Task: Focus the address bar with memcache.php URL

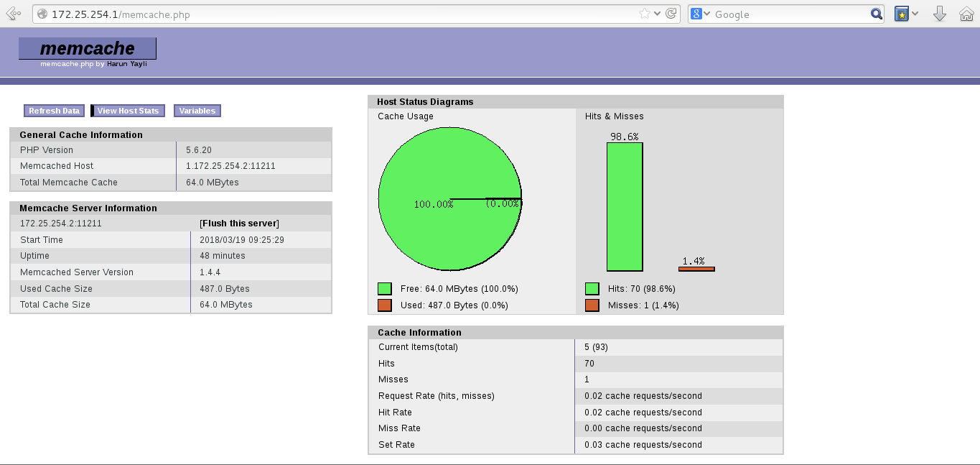Action: [343, 14]
